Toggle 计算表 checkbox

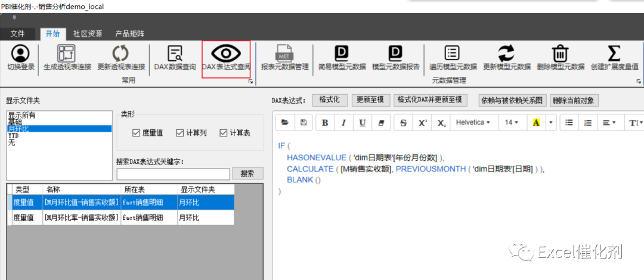(224, 133)
